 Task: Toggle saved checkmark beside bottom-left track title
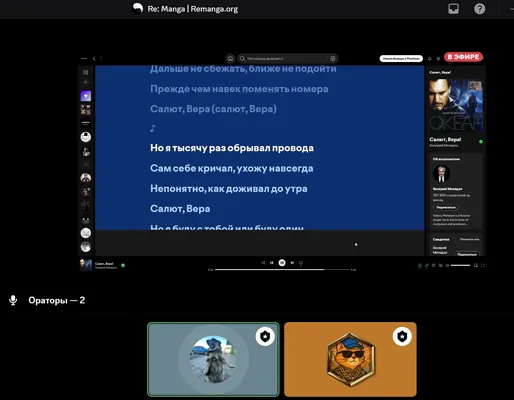(123, 265)
